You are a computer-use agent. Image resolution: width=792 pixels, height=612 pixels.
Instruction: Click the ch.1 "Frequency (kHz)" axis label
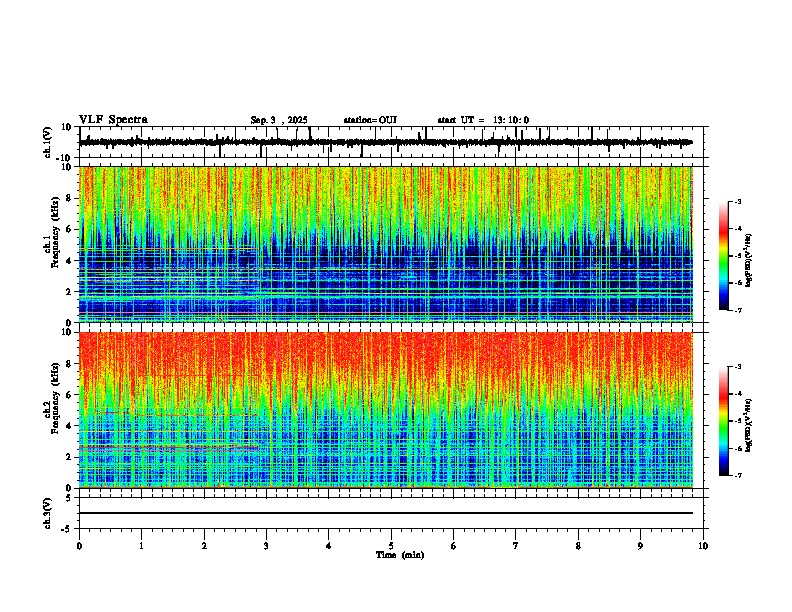point(56,233)
